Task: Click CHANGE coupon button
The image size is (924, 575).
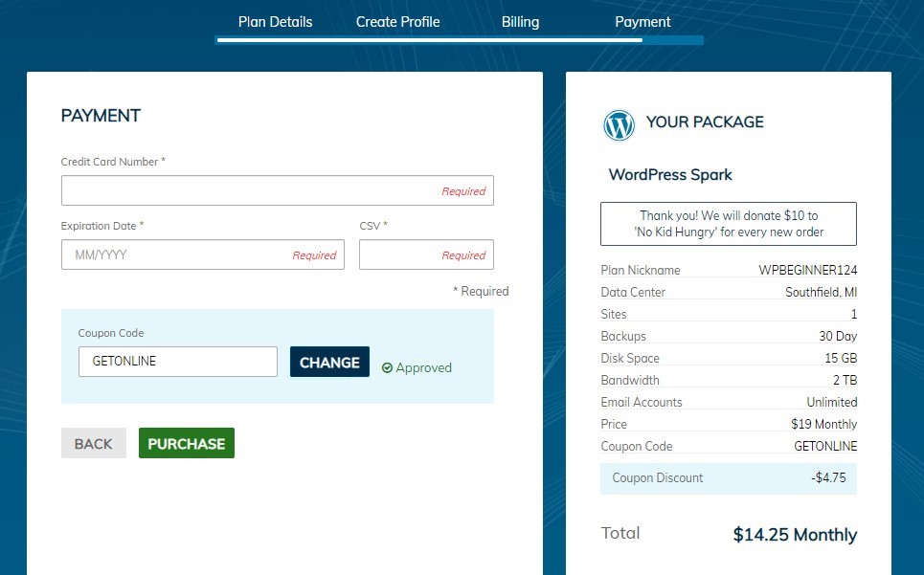Action: [330, 362]
